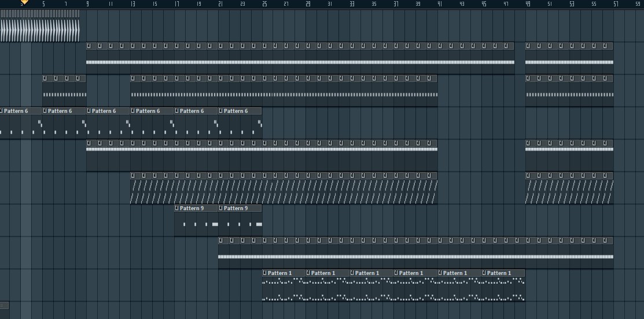Jump to bar 9 on the timeline ruler
The height and width of the screenshot is (319, 644).
coord(87,4)
